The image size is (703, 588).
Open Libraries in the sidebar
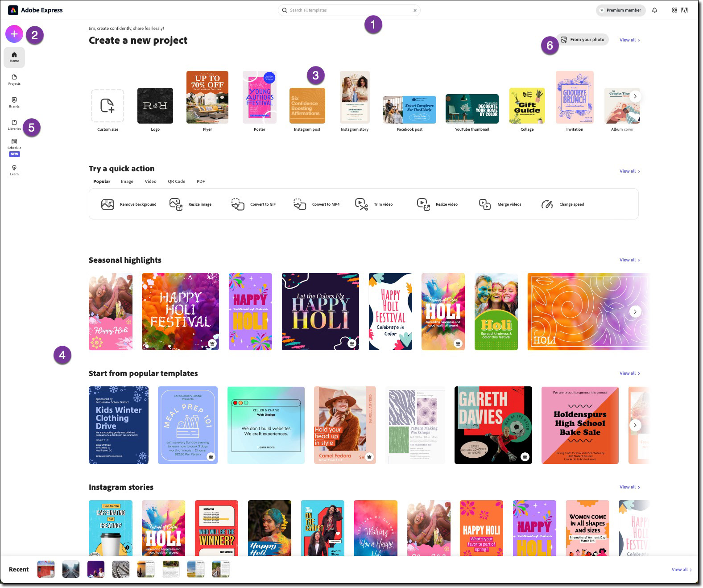tap(14, 124)
